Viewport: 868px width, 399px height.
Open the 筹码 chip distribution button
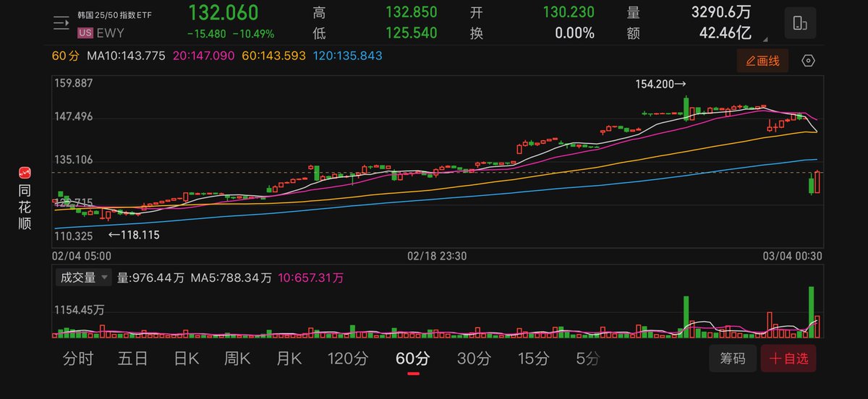733,359
